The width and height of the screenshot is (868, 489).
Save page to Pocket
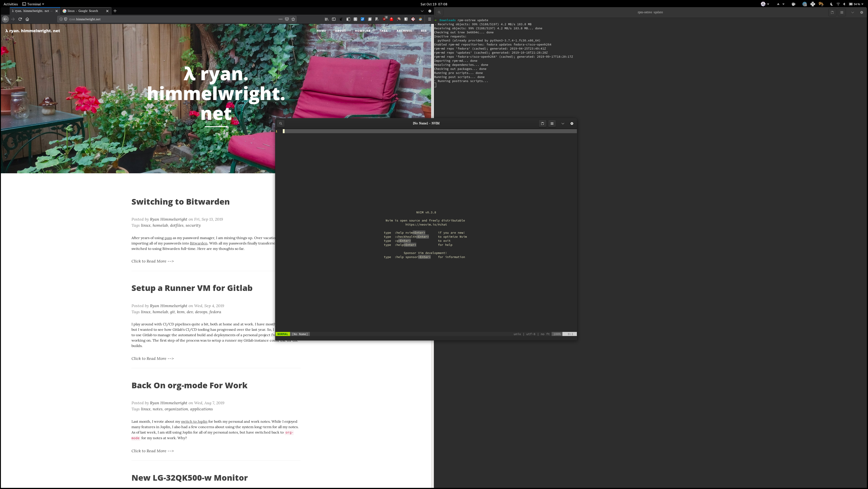tap(287, 19)
